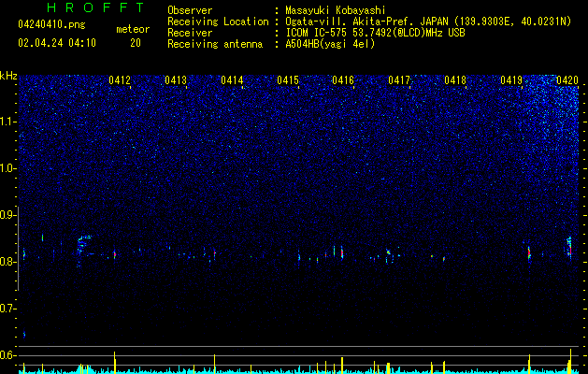
Task: Select the Ogata-vill. Akita-Pref. JAPAN location text
Action: [x=428, y=22]
